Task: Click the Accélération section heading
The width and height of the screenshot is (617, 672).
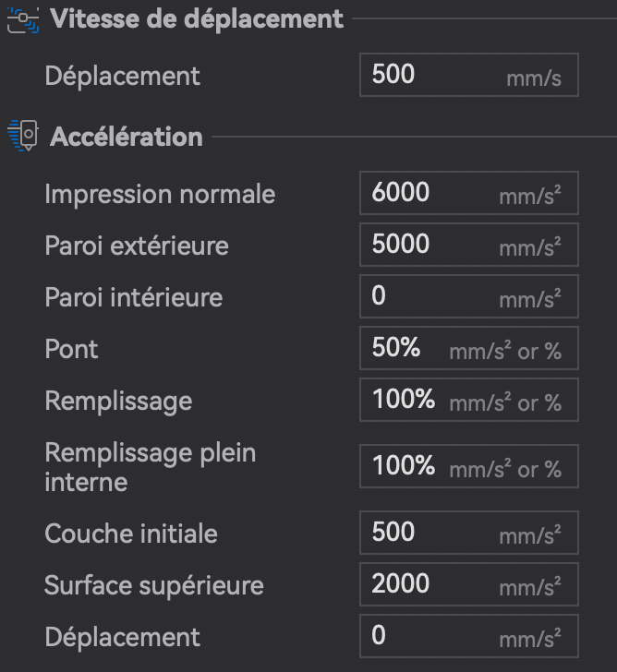Action: (x=127, y=137)
